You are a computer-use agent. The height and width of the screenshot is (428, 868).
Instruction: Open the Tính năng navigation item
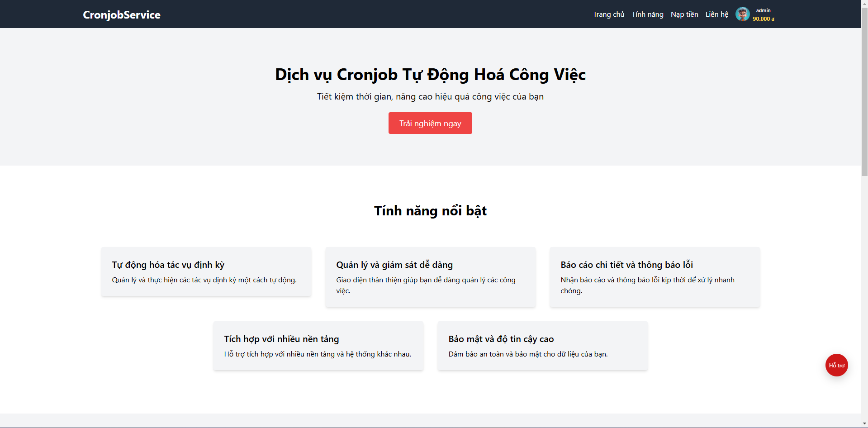click(x=647, y=14)
